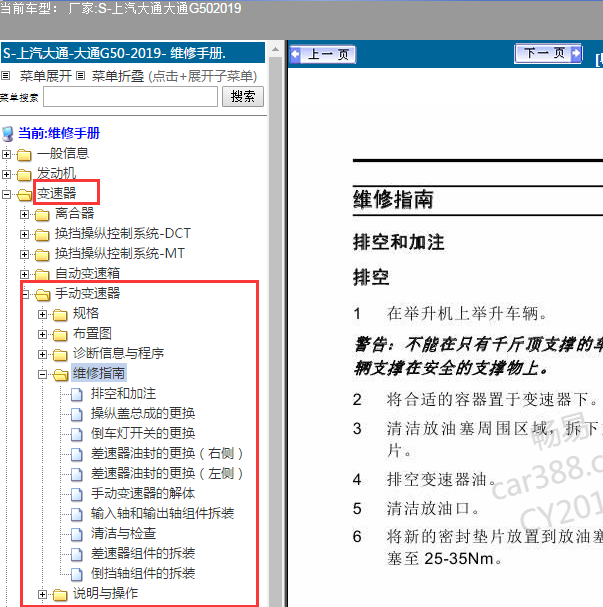Expand the 布置图 tree node
Viewport: 603px width, 607px height.
pyautogui.click(x=42, y=334)
